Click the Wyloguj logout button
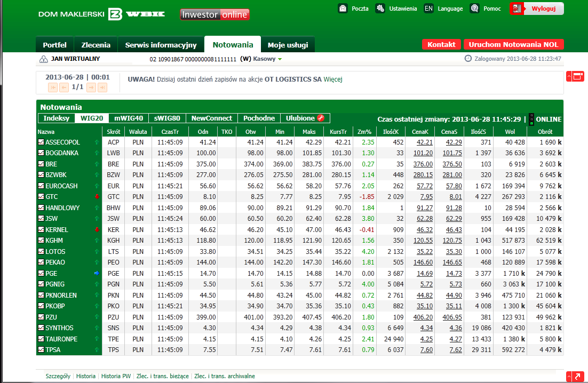This screenshot has height=383, width=588. click(537, 9)
